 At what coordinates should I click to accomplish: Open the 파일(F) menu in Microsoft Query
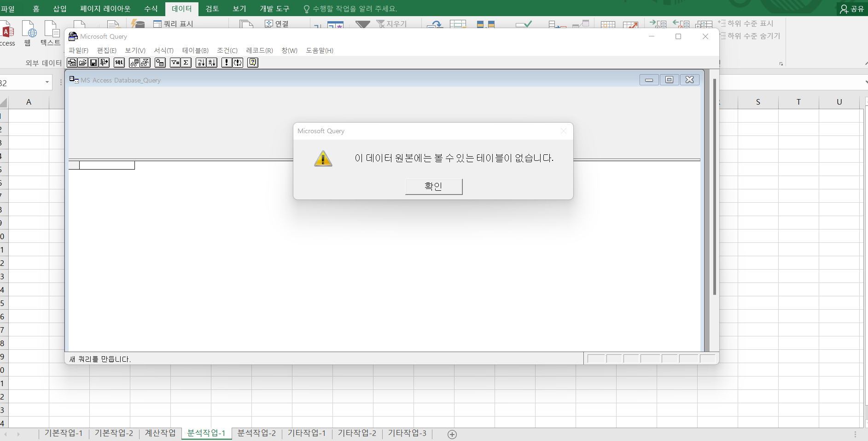click(x=78, y=50)
